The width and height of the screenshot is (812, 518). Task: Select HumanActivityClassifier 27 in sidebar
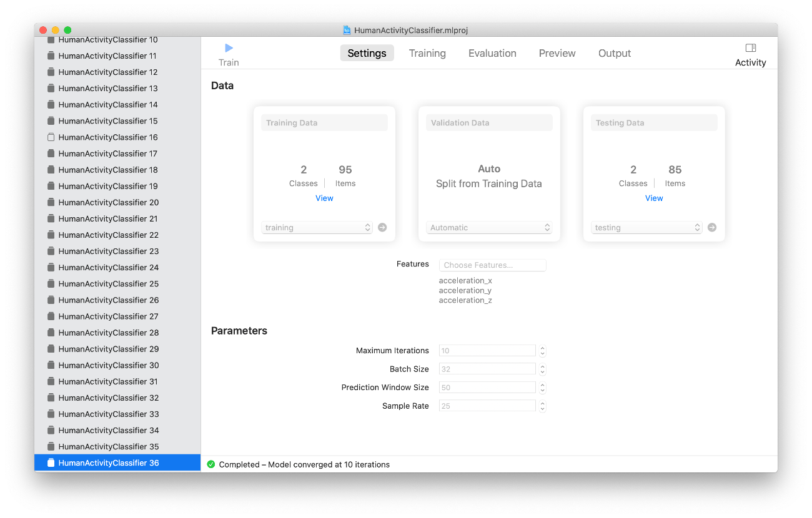click(x=117, y=316)
